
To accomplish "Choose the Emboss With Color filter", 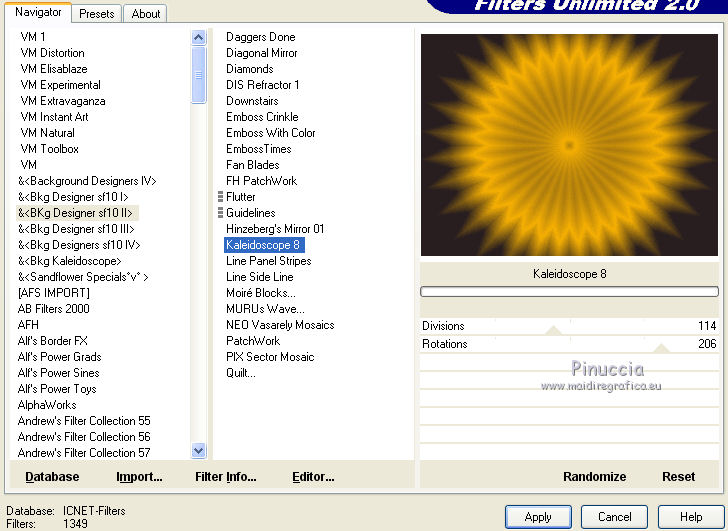I will coord(271,133).
